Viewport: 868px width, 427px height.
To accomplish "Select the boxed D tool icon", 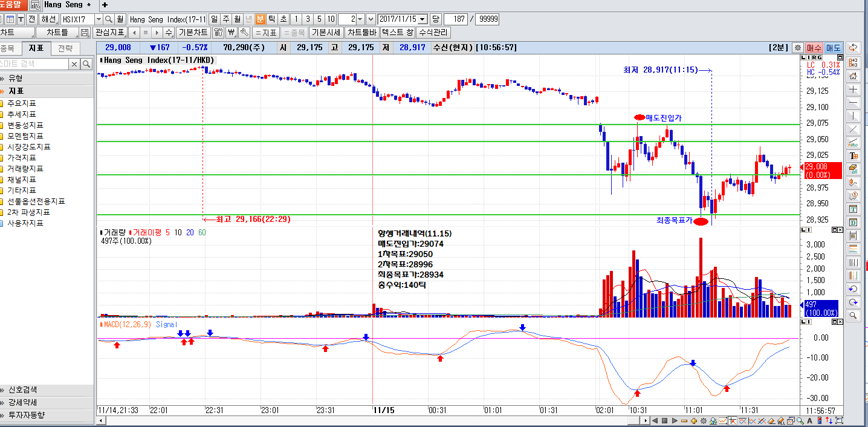I will tap(853, 222).
